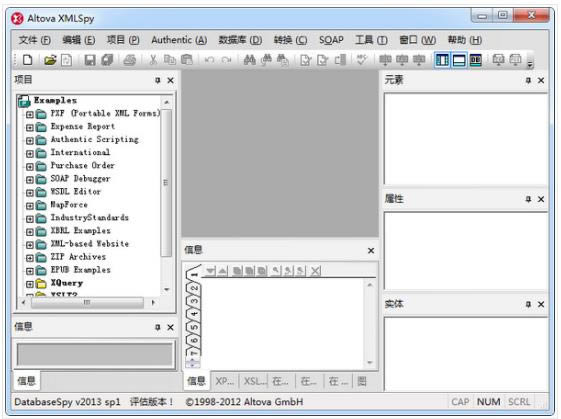This screenshot has width=561, height=419.
Task: Click the Check well-formedness icon
Action: [306, 60]
